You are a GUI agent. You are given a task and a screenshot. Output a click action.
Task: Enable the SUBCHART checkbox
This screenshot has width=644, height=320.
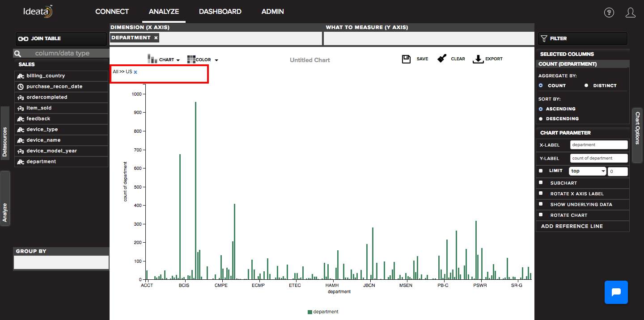[541, 182]
